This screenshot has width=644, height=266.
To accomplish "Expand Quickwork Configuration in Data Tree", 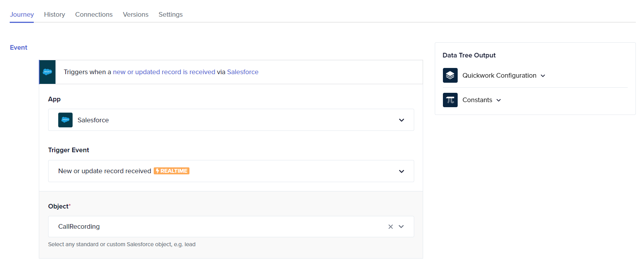I will click(x=543, y=76).
